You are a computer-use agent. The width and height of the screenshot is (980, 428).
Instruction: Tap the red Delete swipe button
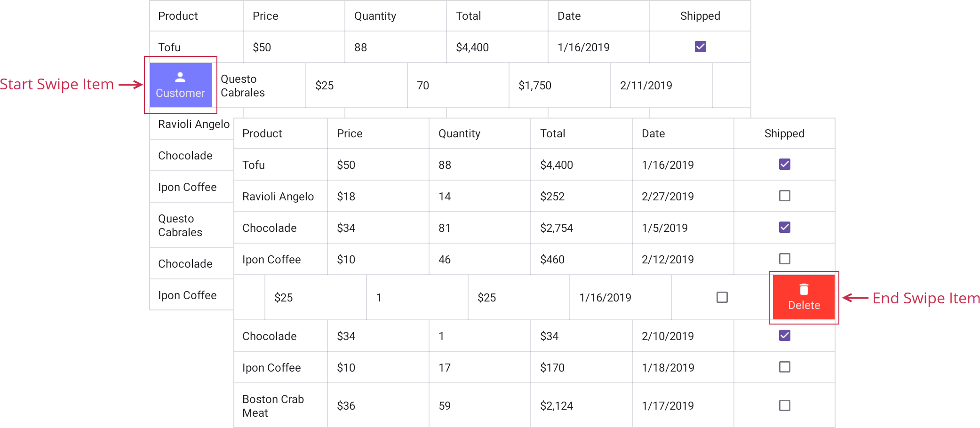point(804,297)
